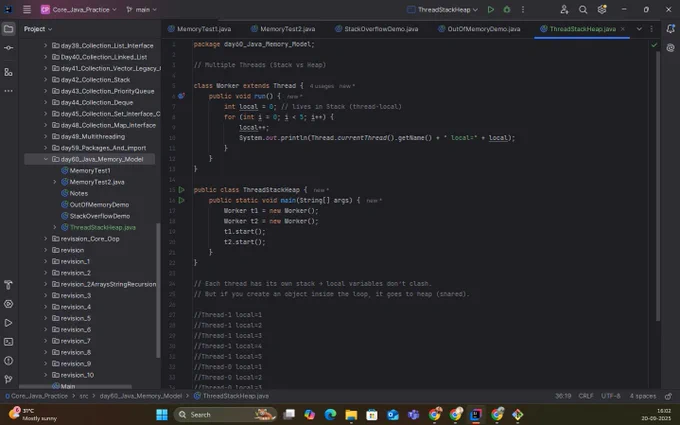The image size is (680, 425).
Task: Click 36:19 cursor position indicator
Action: (563, 396)
